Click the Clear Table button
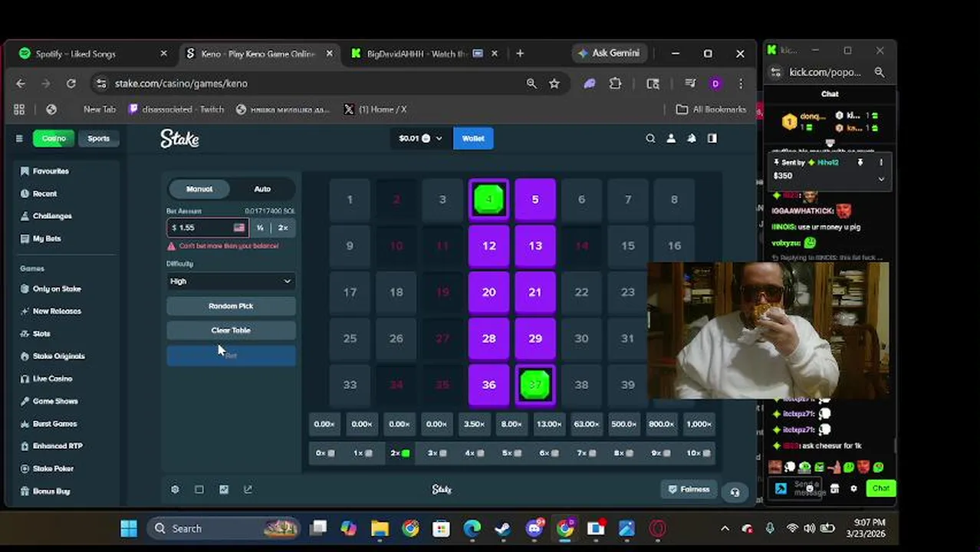Image resolution: width=980 pixels, height=552 pixels. click(x=231, y=330)
